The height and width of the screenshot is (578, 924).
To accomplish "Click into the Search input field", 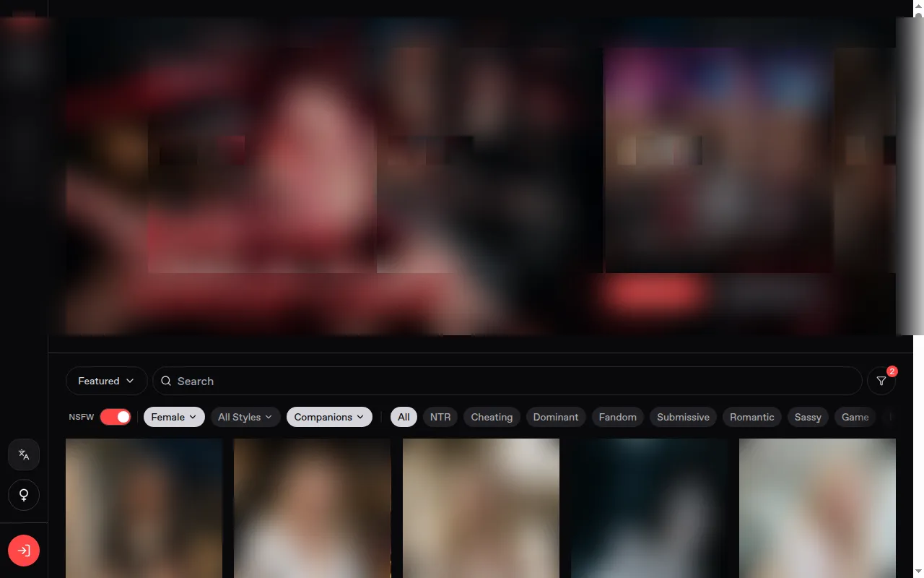I will pos(507,381).
